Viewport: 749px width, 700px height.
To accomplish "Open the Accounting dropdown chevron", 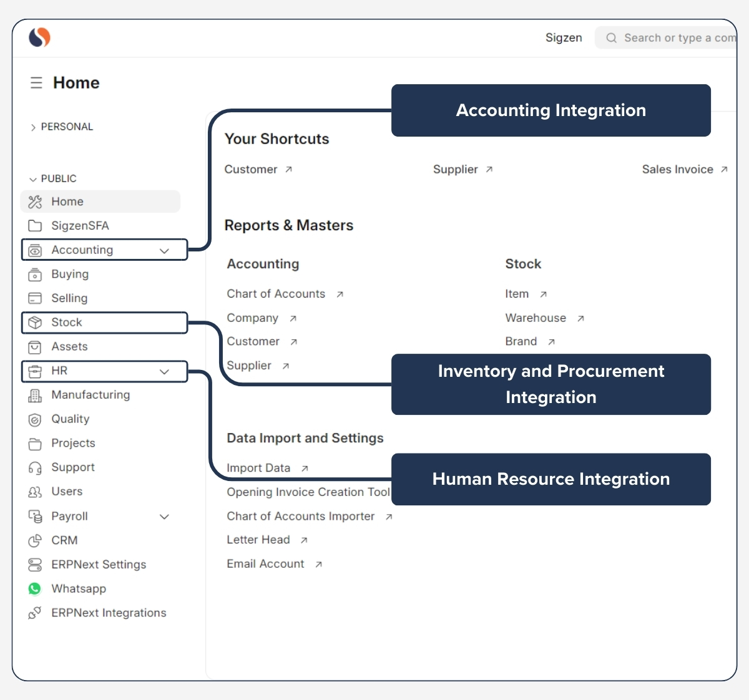I will [x=164, y=250].
